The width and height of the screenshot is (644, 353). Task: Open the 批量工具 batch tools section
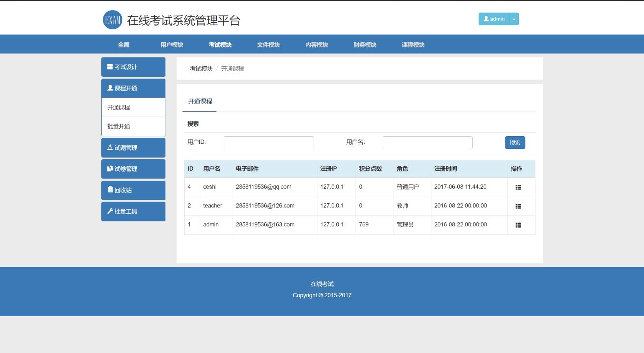tap(133, 211)
